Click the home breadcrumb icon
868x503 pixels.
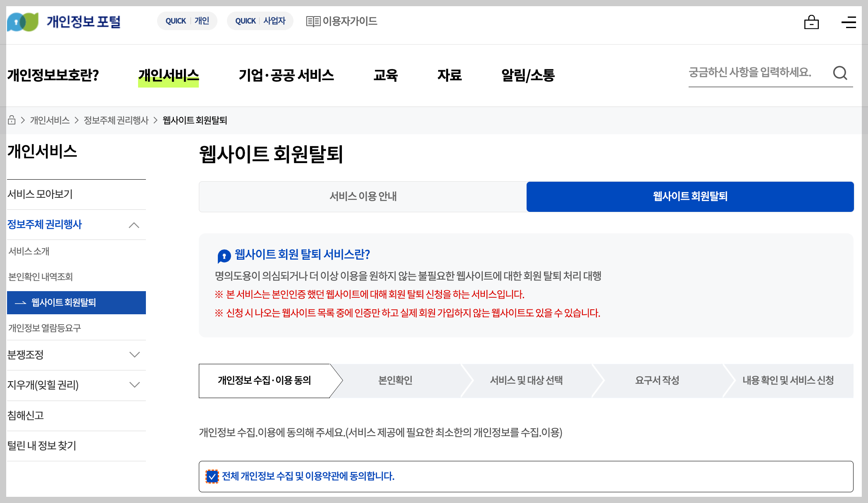[12, 120]
